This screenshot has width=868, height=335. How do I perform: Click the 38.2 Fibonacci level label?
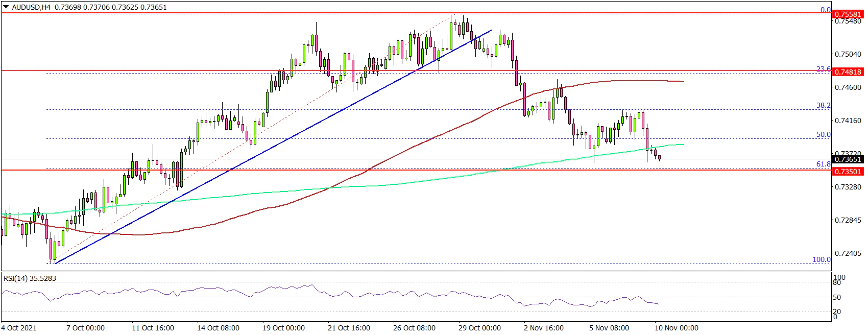coord(823,105)
